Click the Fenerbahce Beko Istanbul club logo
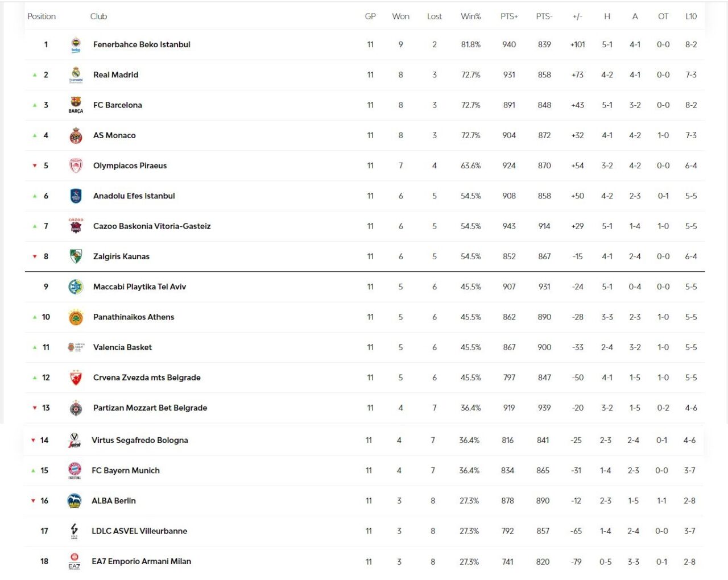Image resolution: width=728 pixels, height=580 pixels. (x=76, y=44)
